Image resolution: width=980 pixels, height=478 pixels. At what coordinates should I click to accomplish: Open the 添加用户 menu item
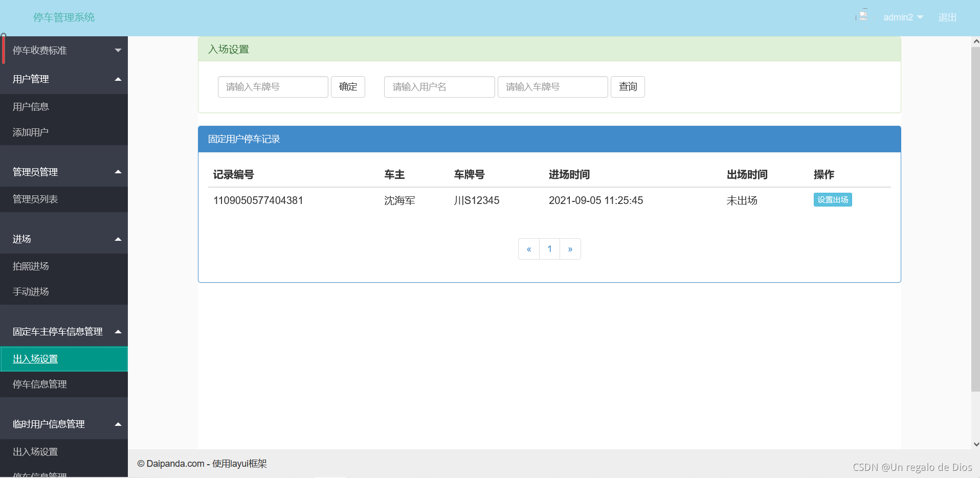pyautogui.click(x=64, y=132)
